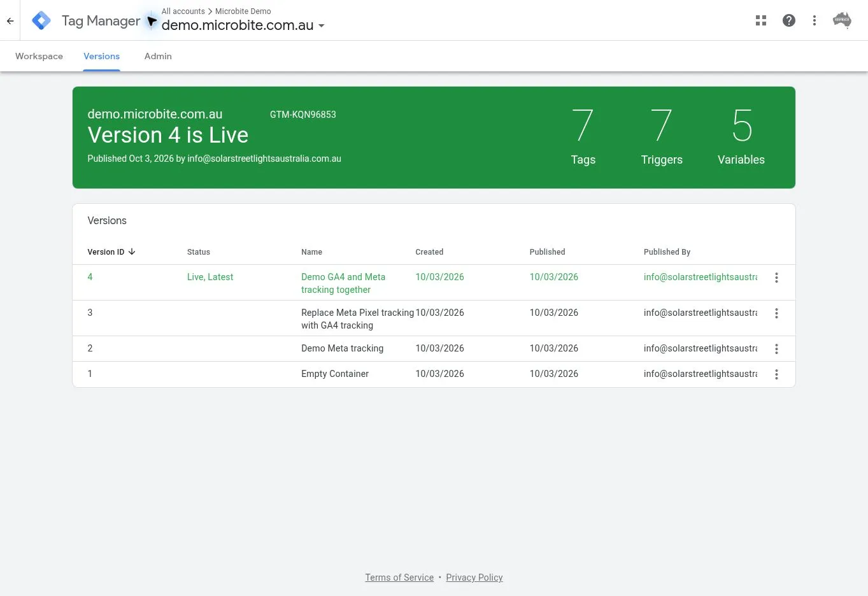Click the 'Empty Container' version name
The width and height of the screenshot is (868, 596).
[335, 374]
